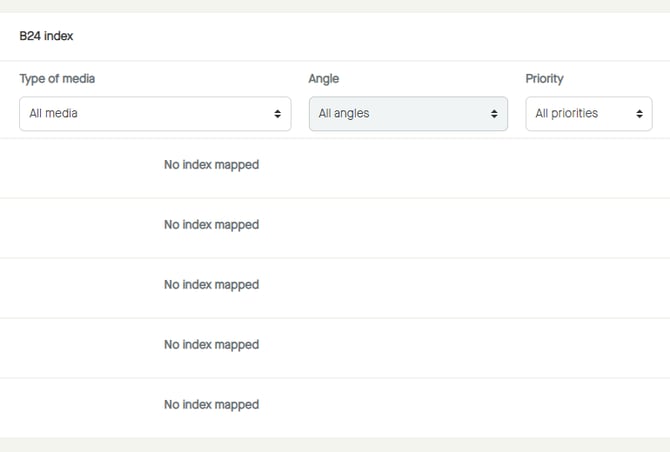Image resolution: width=670 pixels, height=452 pixels.
Task: Select the fourth No index mapped row
Action: (x=211, y=345)
